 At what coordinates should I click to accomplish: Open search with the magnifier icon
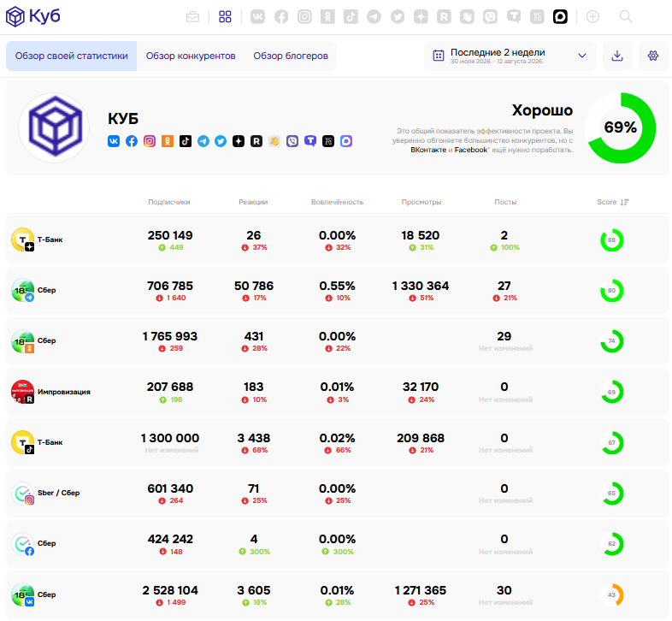coord(626,17)
